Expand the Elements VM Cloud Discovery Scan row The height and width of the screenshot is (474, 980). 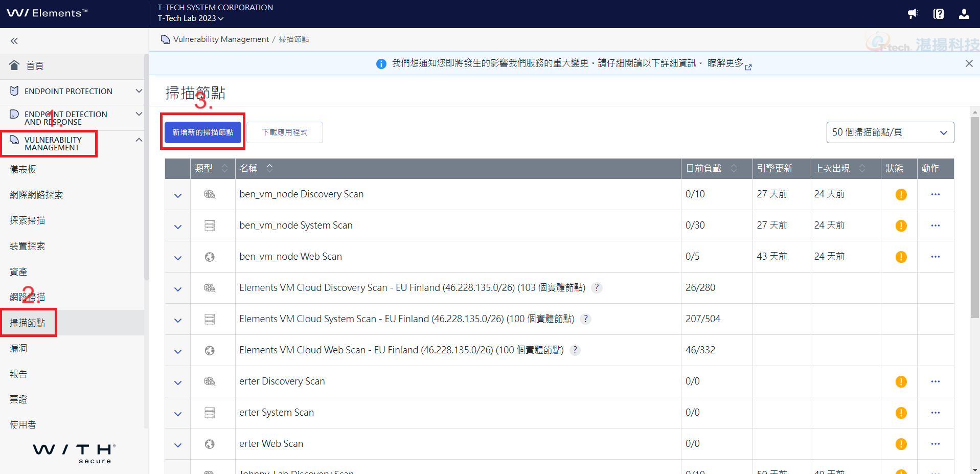[178, 289]
